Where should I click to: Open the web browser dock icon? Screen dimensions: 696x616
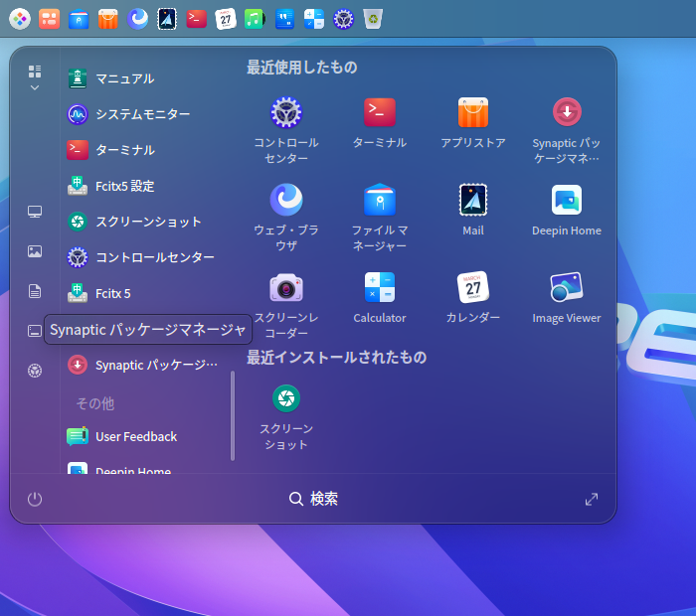coord(137,19)
